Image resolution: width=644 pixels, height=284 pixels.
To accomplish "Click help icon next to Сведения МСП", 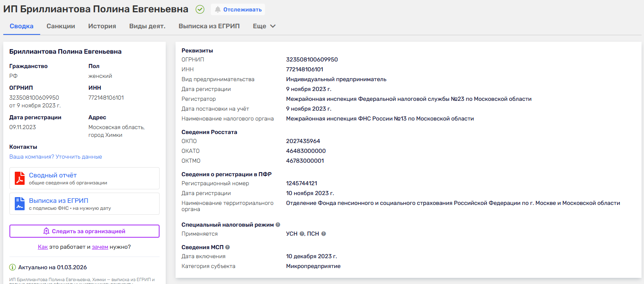I will (x=227, y=247).
